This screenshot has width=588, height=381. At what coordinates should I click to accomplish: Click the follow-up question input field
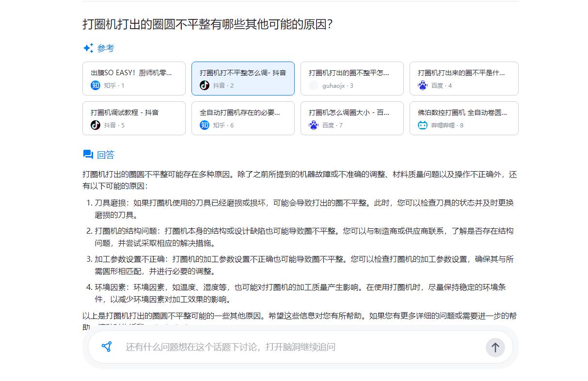pos(291,347)
